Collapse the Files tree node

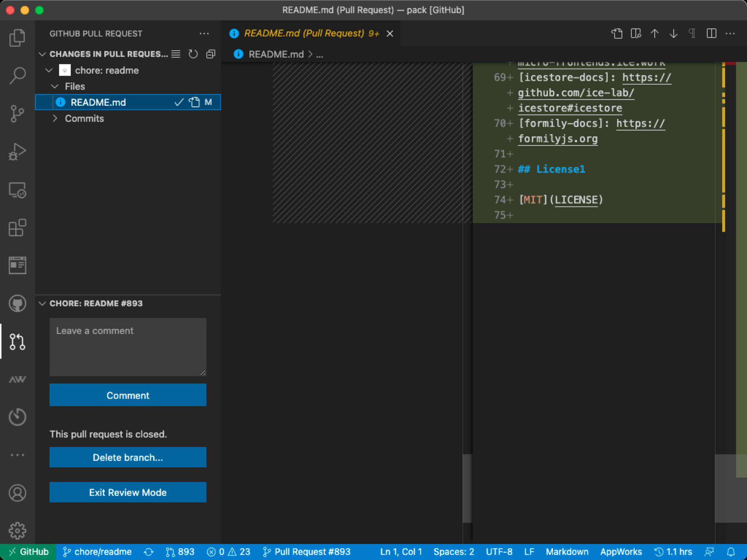coord(55,86)
